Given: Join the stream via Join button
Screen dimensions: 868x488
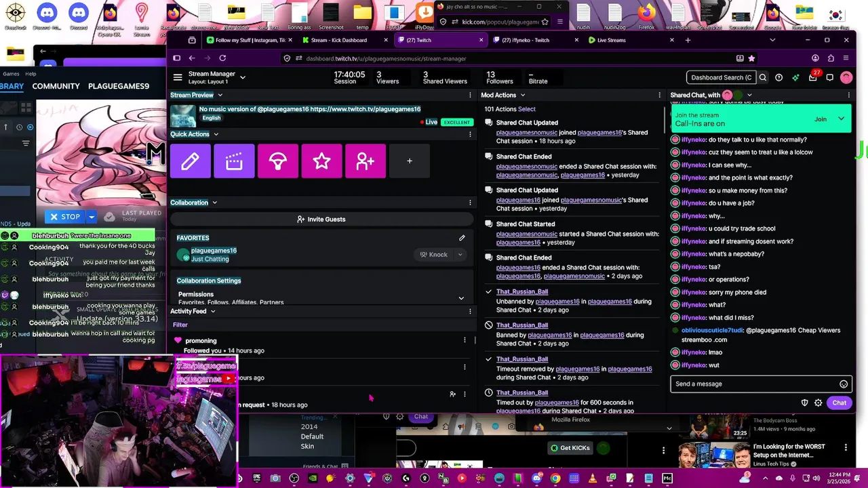Looking at the screenshot, I should point(821,119).
